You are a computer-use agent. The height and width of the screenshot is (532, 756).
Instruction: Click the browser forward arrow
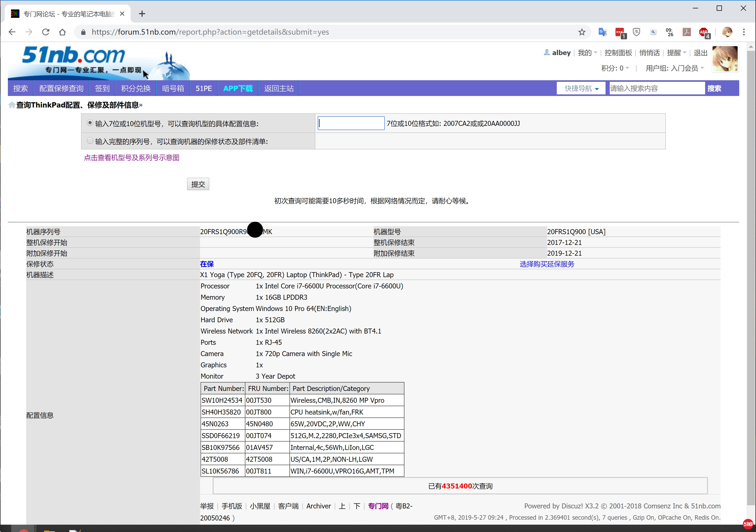pos(29,32)
